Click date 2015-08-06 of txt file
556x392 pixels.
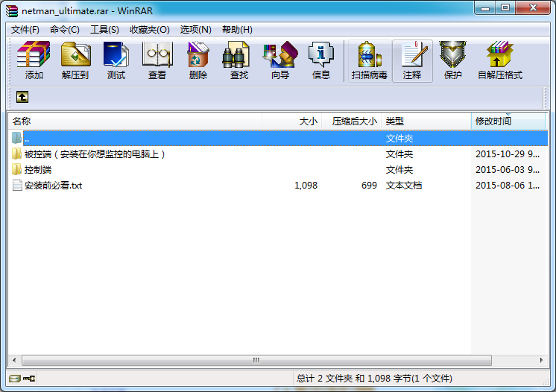point(508,186)
